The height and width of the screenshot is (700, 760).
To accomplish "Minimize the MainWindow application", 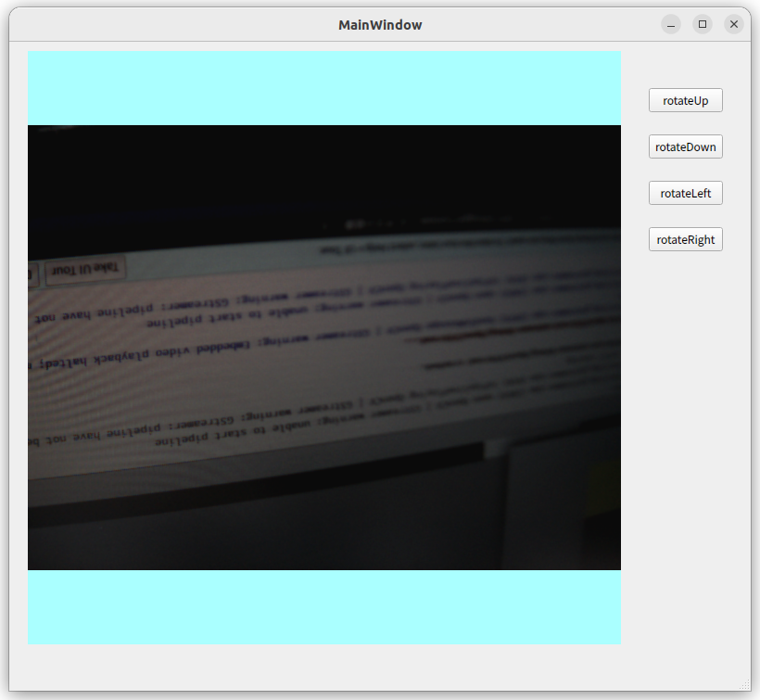I will coord(670,24).
